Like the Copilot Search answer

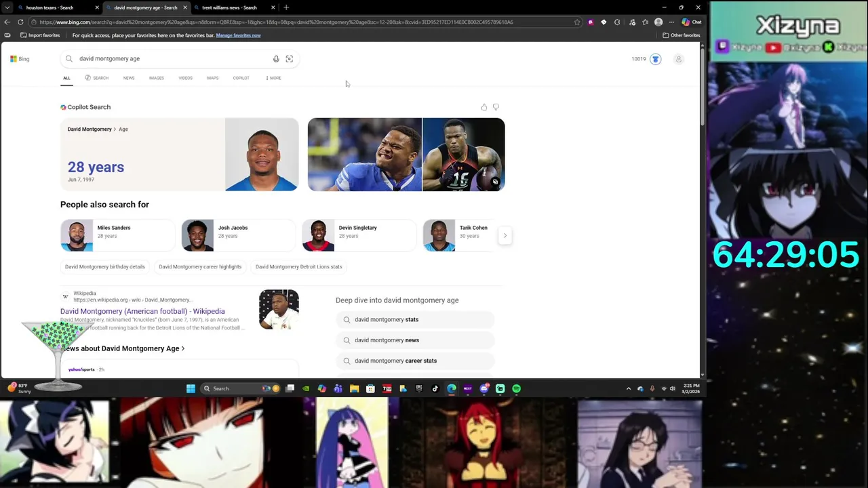[484, 107]
